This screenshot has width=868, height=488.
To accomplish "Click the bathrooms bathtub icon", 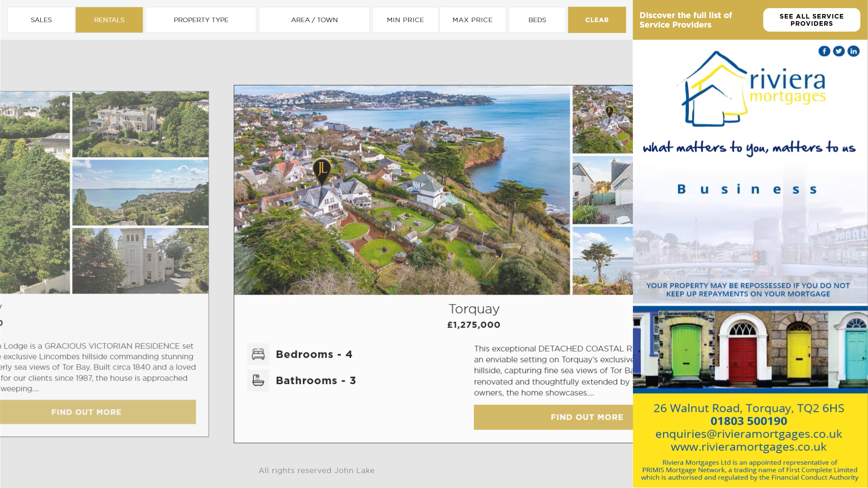I will tap(258, 380).
